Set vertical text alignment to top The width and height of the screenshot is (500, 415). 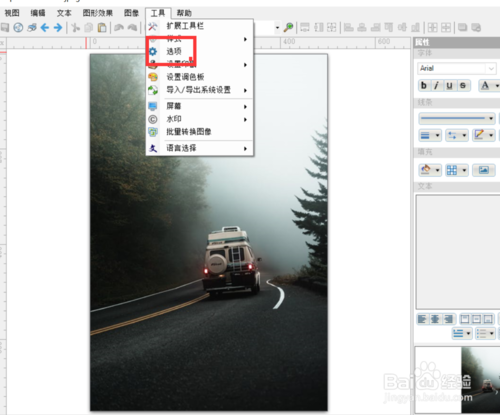point(465,319)
